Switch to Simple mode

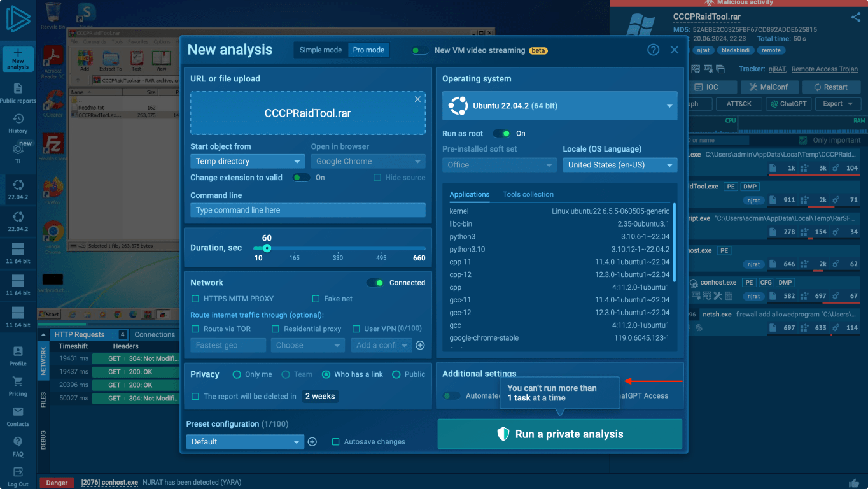pyautogui.click(x=320, y=50)
